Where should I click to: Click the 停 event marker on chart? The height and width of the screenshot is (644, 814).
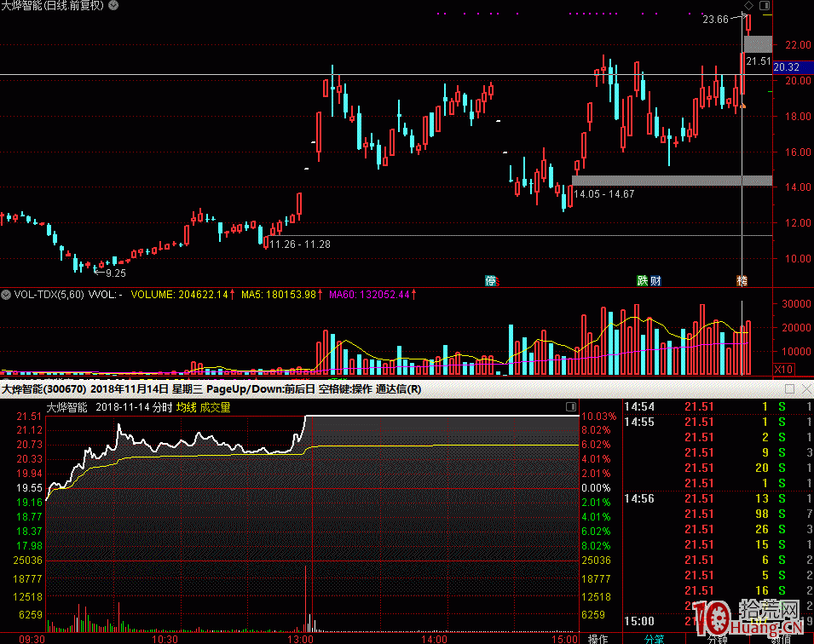pyautogui.click(x=490, y=280)
